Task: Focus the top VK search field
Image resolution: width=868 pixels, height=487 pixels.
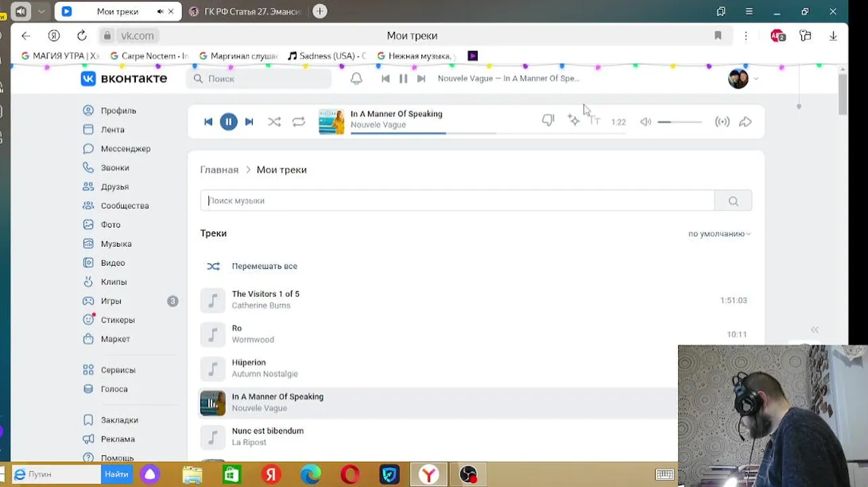Action: 259,78
